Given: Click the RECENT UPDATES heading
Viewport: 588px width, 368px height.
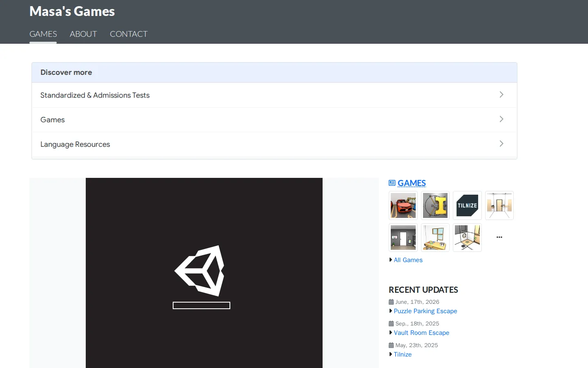Looking at the screenshot, I should (423, 290).
